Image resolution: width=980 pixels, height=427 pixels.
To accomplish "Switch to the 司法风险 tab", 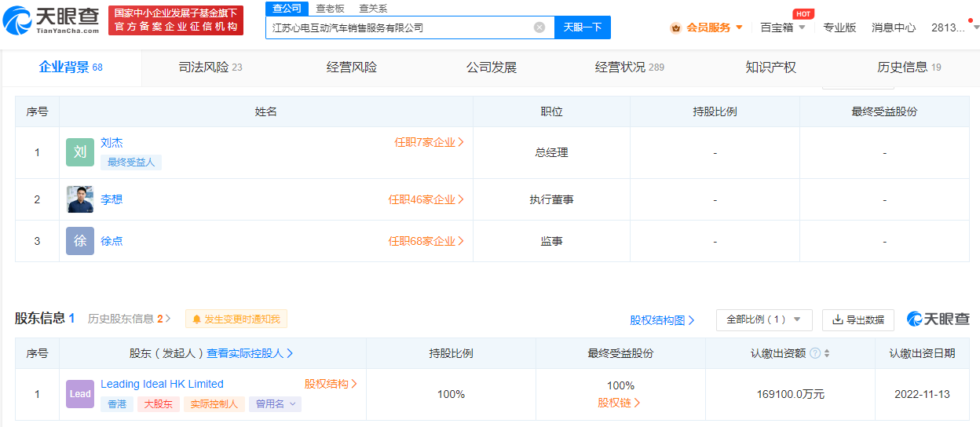I will [210, 68].
